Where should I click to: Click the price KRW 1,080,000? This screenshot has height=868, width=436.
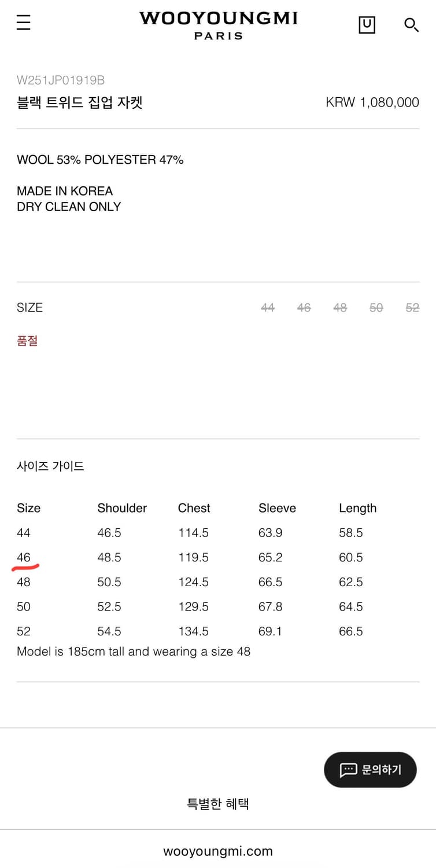(372, 103)
